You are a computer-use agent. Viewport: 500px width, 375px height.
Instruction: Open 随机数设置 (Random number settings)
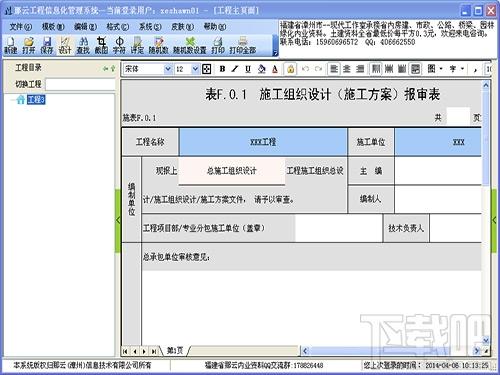(190, 45)
